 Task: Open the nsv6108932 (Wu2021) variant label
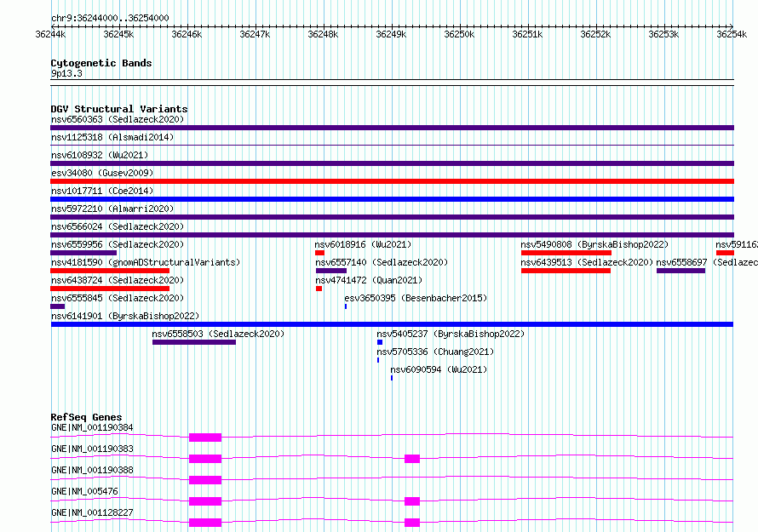tap(100, 155)
